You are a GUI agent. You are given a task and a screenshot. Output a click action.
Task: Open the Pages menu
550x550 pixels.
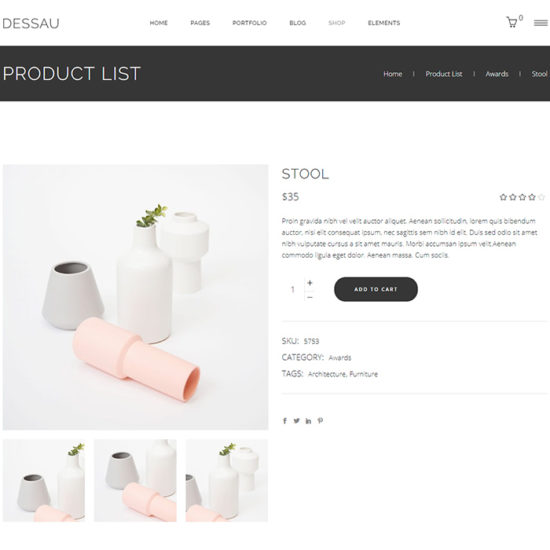coord(200,23)
